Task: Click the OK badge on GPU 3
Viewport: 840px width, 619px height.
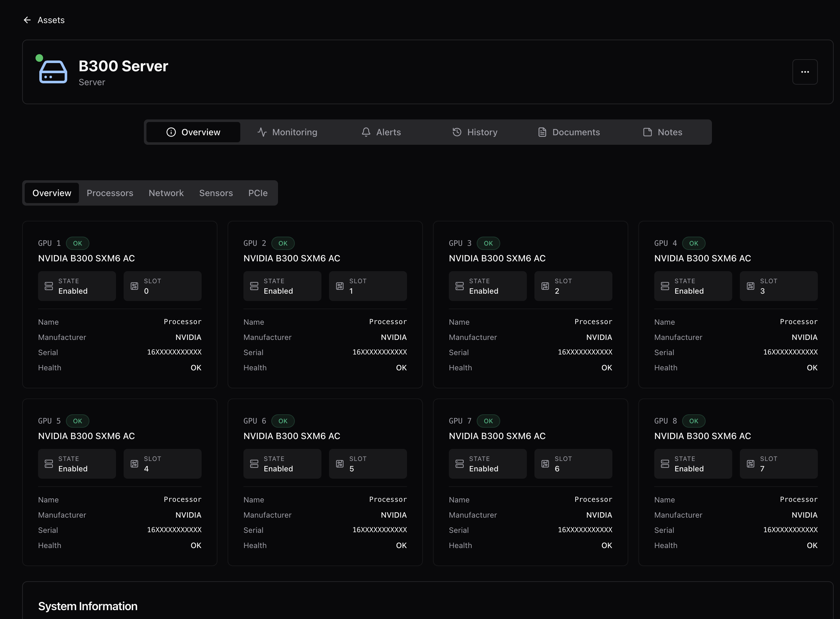Action: click(488, 243)
